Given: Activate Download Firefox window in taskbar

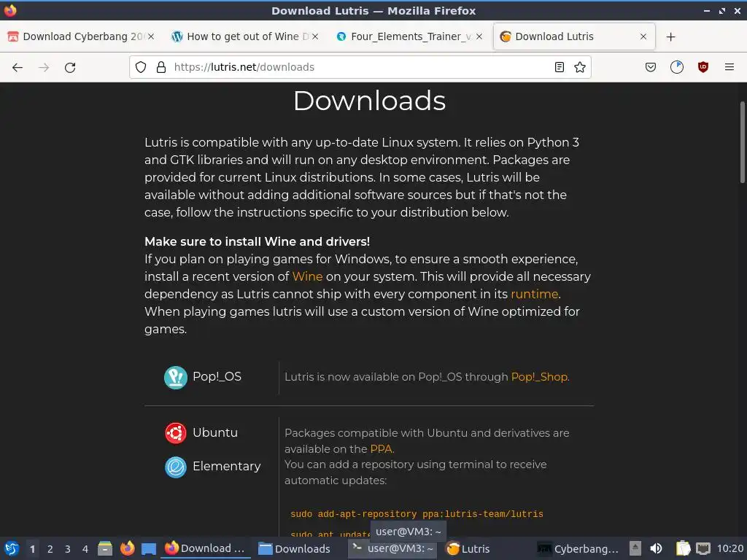Looking at the screenshot, I should point(205,548).
